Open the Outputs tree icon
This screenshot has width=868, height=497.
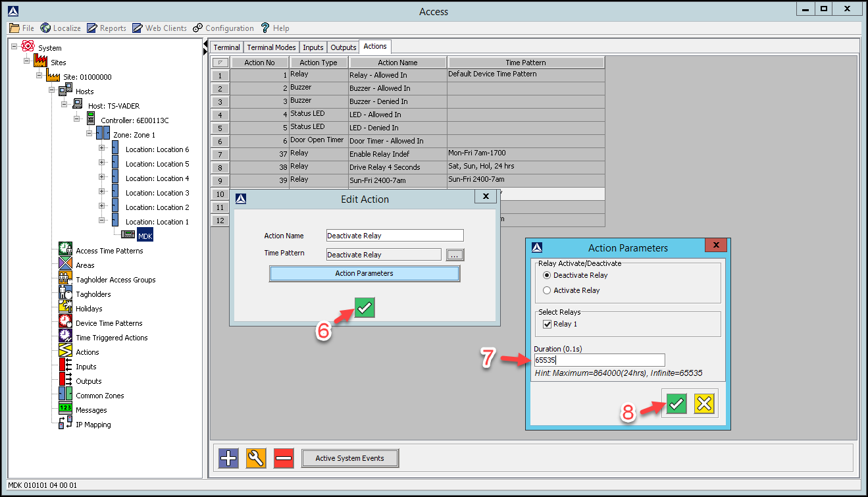65,380
